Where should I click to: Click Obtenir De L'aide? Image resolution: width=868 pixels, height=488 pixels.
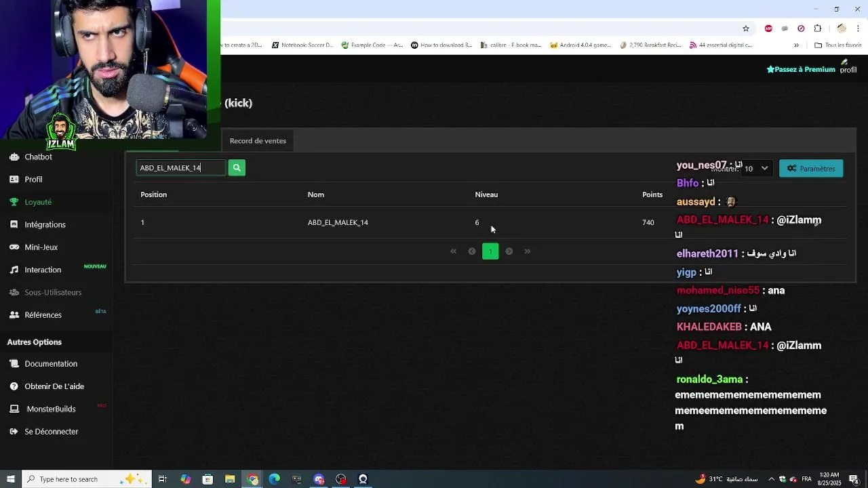[x=54, y=386]
